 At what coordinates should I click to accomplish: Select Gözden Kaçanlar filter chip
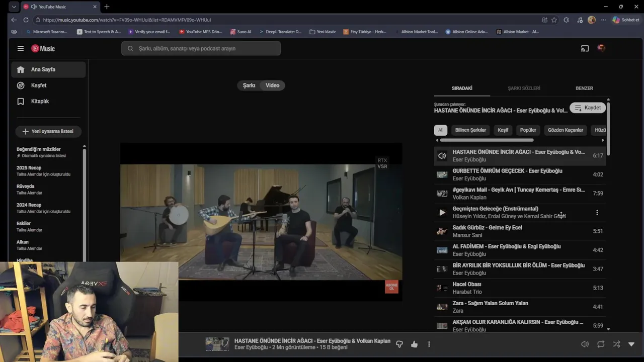[x=566, y=130]
